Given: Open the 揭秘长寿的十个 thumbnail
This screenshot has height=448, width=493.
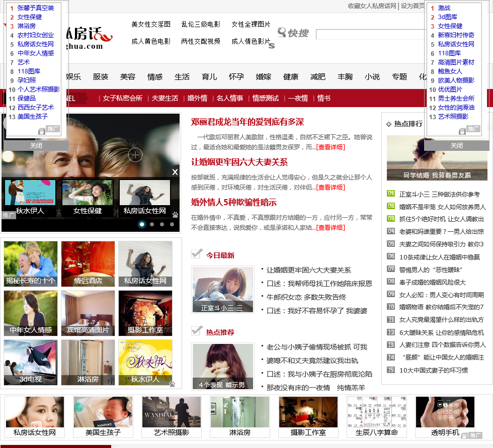Looking at the screenshot, I should (31, 264).
